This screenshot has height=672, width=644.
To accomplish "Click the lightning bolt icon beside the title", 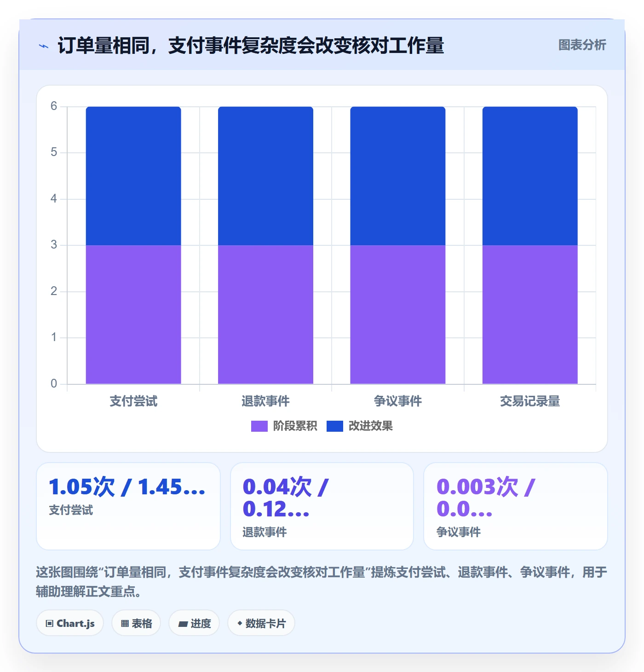I will point(44,46).
